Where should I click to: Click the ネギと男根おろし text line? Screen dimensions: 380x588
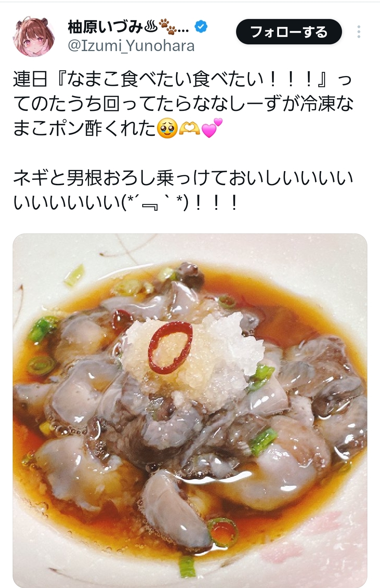click(x=183, y=178)
